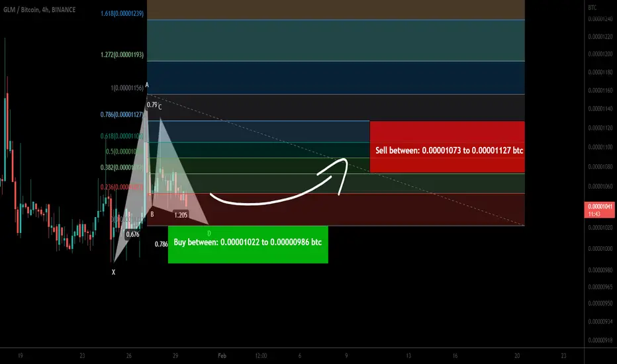Click 0.00001160 on the price axis
The height and width of the screenshot is (364, 617).
600,90
